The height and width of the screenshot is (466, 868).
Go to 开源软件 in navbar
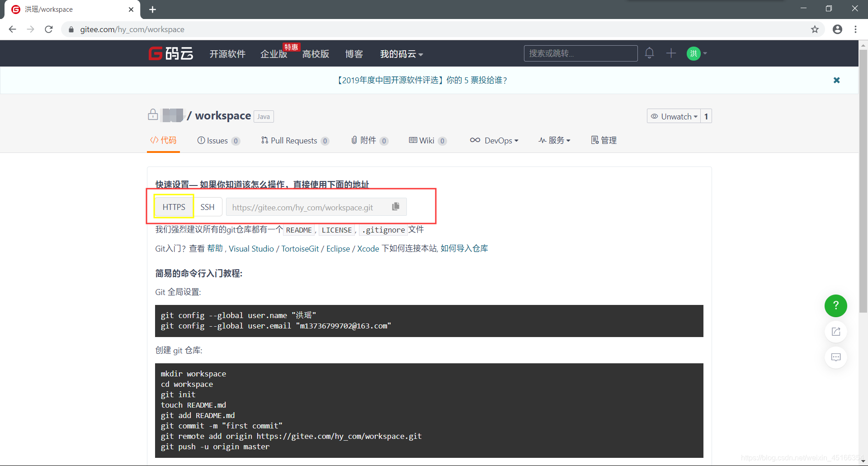[x=227, y=54]
